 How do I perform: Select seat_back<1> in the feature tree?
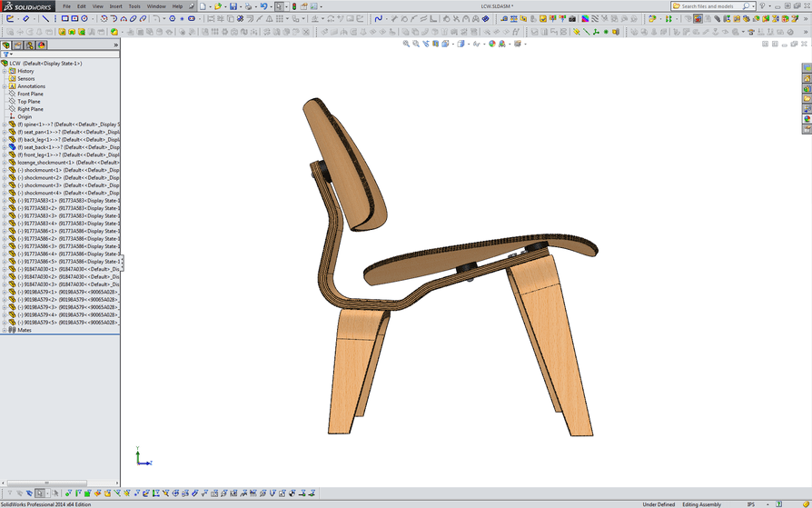[68, 147]
